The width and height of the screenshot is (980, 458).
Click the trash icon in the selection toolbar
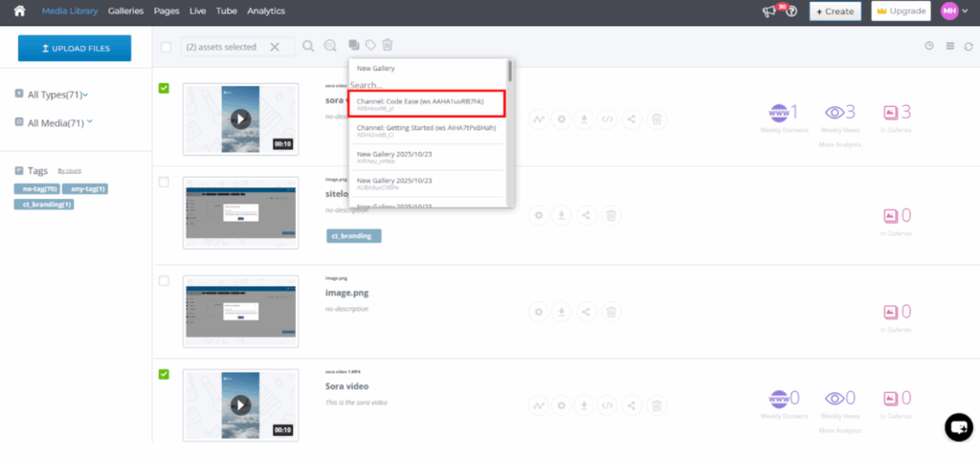[388, 45]
